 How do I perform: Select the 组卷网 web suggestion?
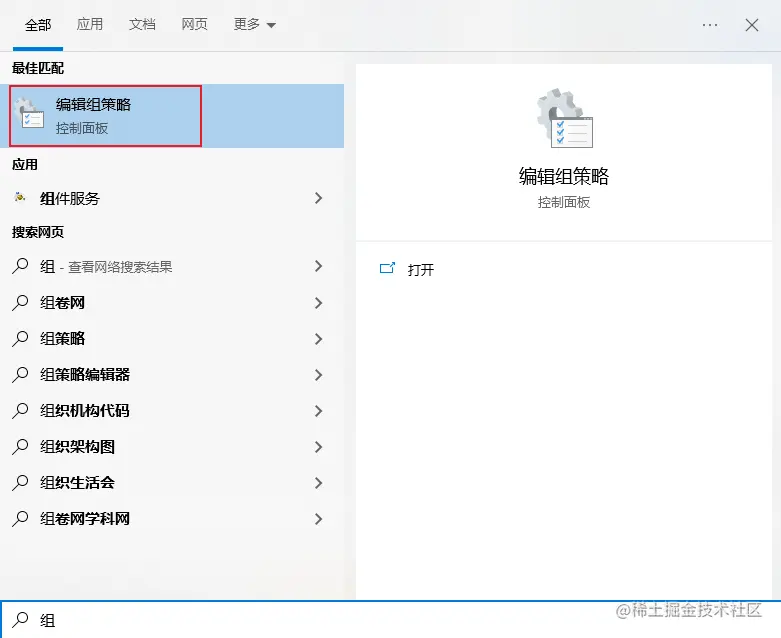(63, 302)
